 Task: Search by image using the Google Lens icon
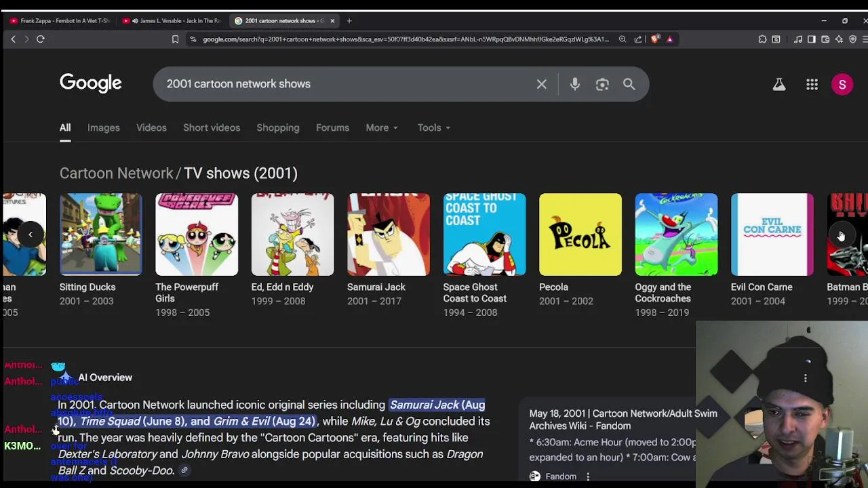(602, 84)
